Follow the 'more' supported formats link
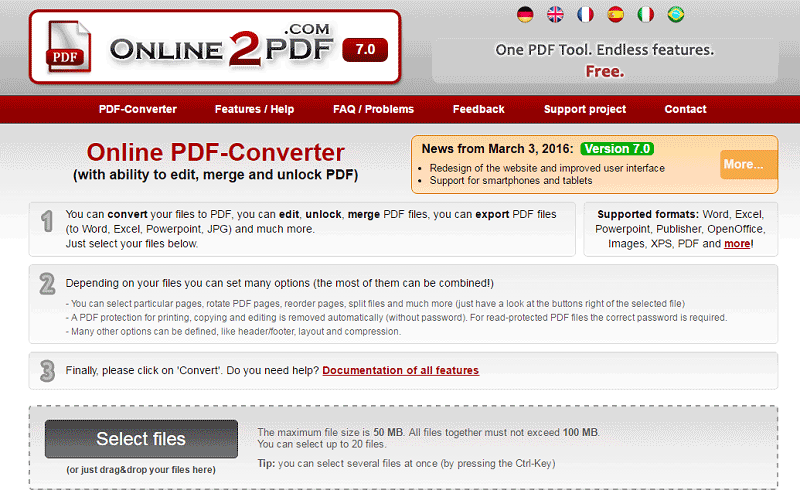Image resolution: width=800 pixels, height=497 pixels. [x=737, y=243]
